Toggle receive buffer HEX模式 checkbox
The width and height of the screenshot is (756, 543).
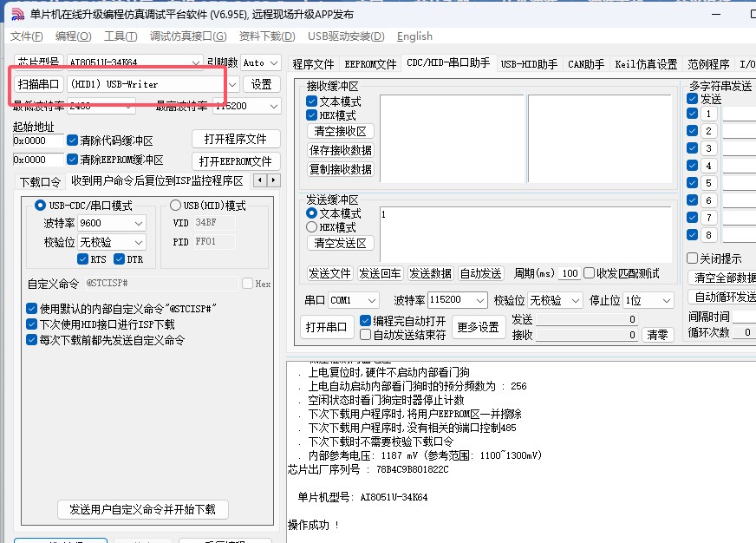311,115
